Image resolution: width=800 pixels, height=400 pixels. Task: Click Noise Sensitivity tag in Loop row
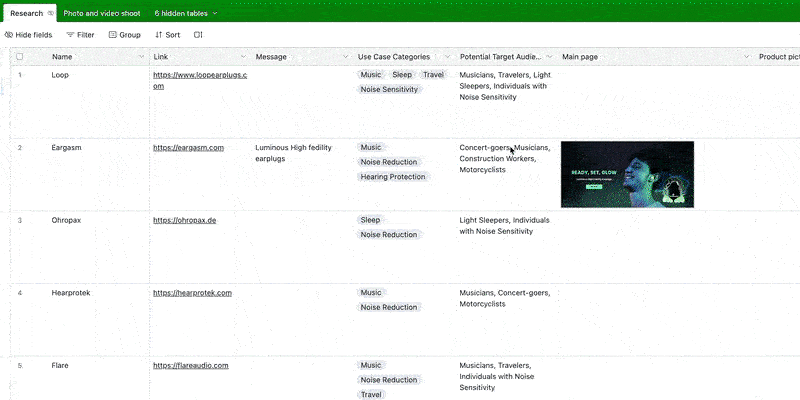389,89
